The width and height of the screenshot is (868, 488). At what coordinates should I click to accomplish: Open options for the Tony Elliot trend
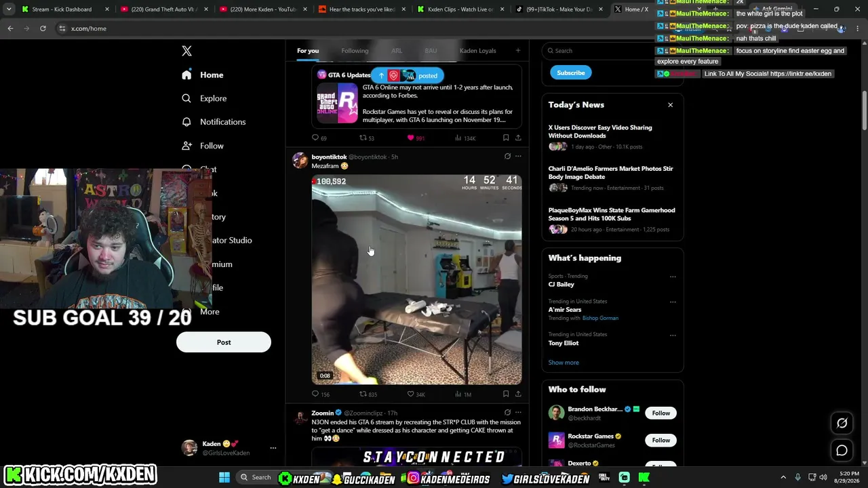(x=673, y=335)
